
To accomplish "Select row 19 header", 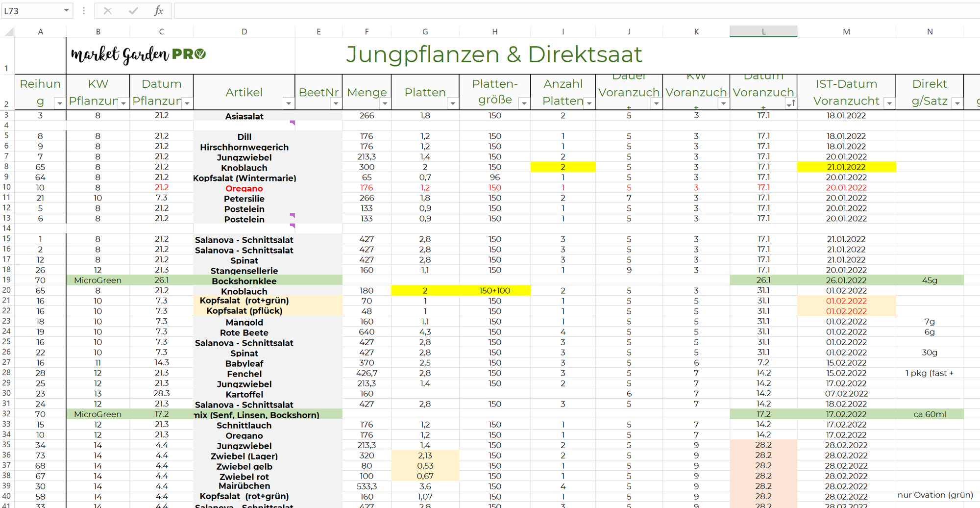I will pyautogui.click(x=7, y=280).
